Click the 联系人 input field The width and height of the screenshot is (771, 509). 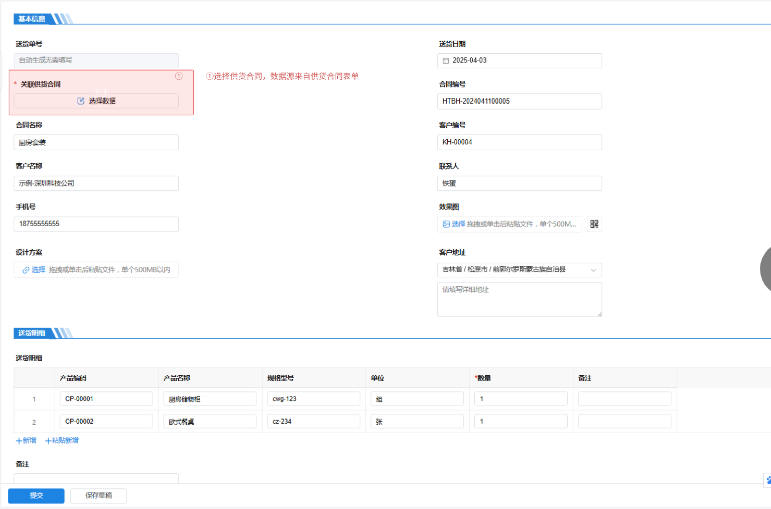(x=519, y=183)
